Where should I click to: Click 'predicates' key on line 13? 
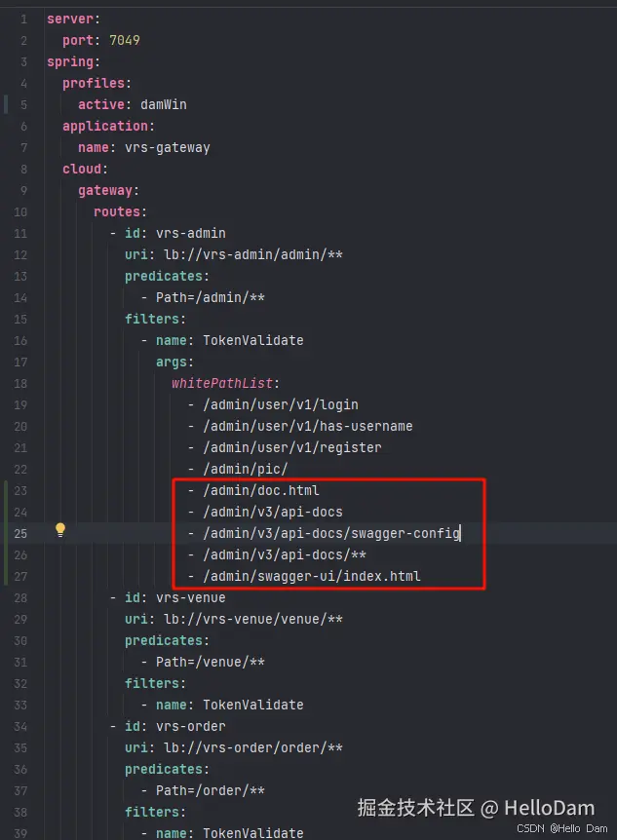(164, 277)
